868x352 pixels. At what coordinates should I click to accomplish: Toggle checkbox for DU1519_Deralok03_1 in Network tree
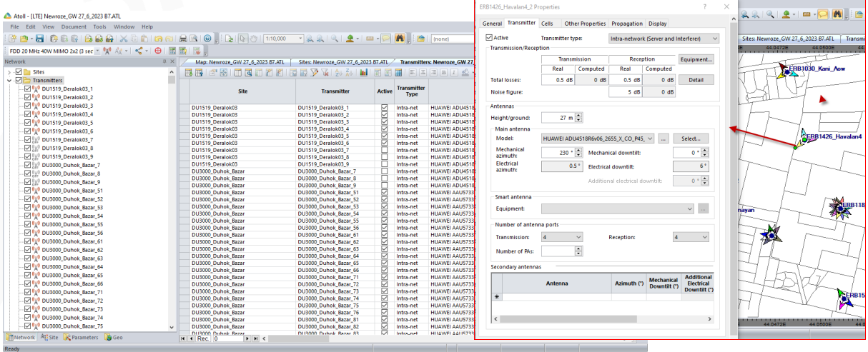click(x=28, y=89)
